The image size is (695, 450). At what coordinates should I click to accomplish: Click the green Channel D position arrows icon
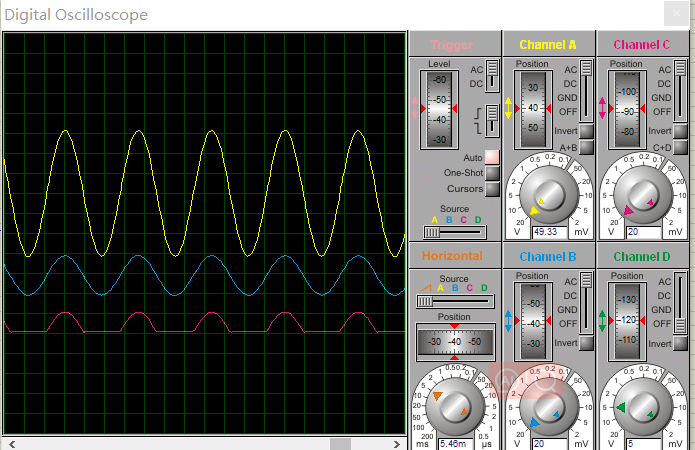tap(602, 321)
